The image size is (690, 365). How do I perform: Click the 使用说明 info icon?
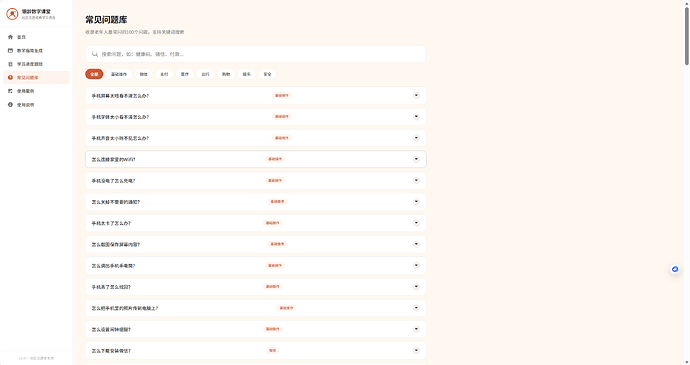click(11, 105)
